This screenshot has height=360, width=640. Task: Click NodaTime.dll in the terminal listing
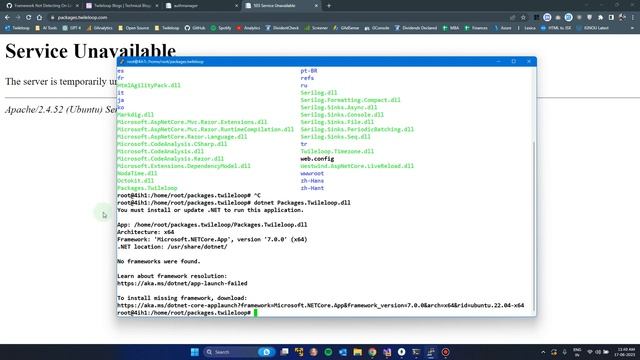point(137,173)
